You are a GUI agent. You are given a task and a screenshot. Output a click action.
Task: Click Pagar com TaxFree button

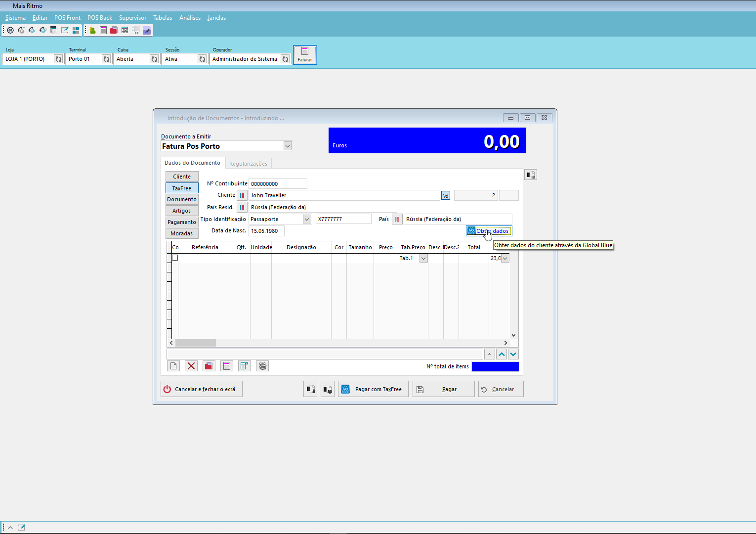click(373, 389)
